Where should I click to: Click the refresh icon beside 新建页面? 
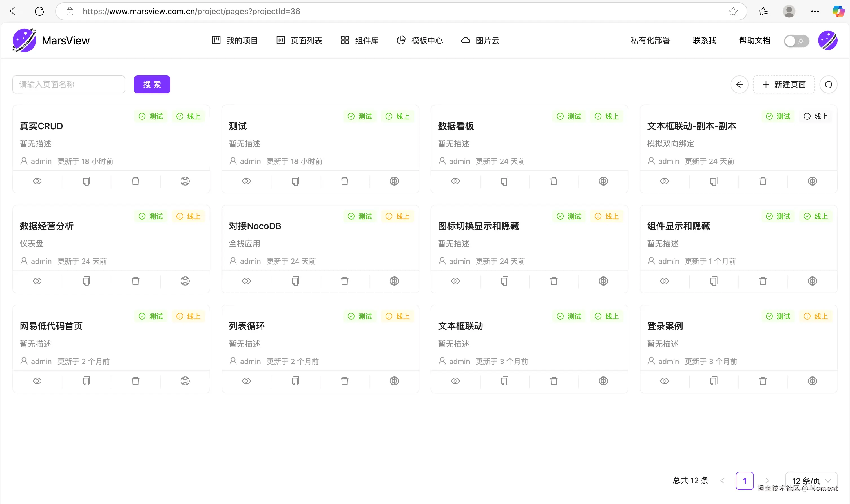coord(828,84)
